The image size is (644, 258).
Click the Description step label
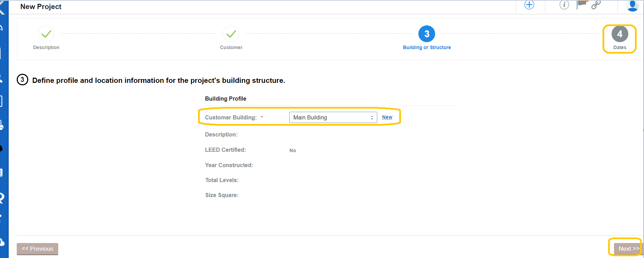[46, 47]
